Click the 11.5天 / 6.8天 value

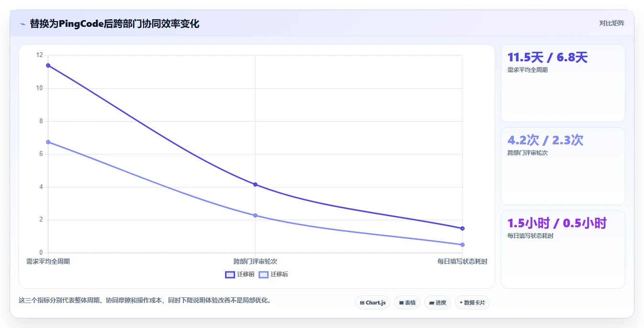[x=547, y=58]
